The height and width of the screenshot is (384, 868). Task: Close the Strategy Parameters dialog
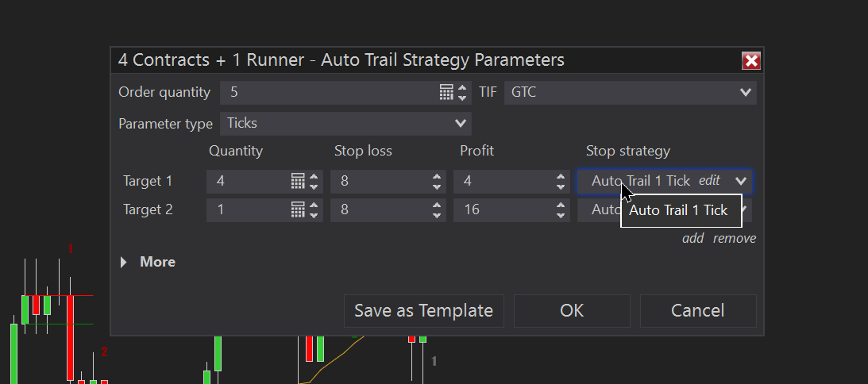coord(750,60)
